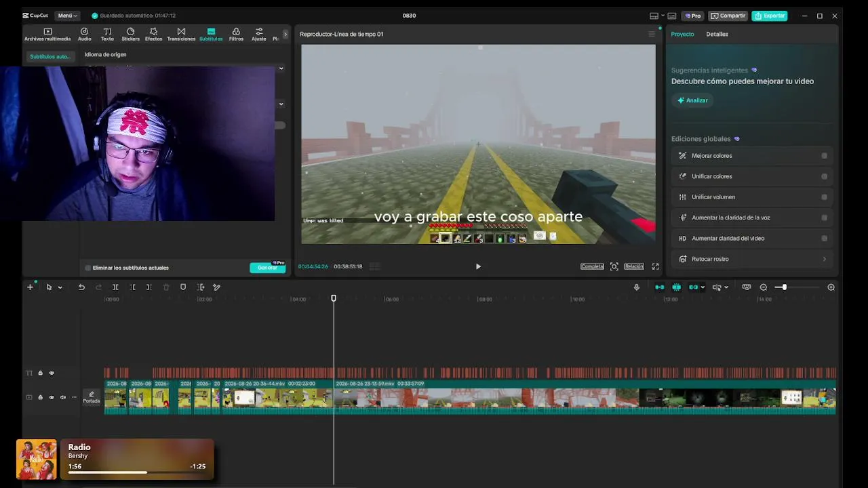Image resolution: width=868 pixels, height=488 pixels.
Task: Show more tool tabs with right arrow
Action: point(285,34)
